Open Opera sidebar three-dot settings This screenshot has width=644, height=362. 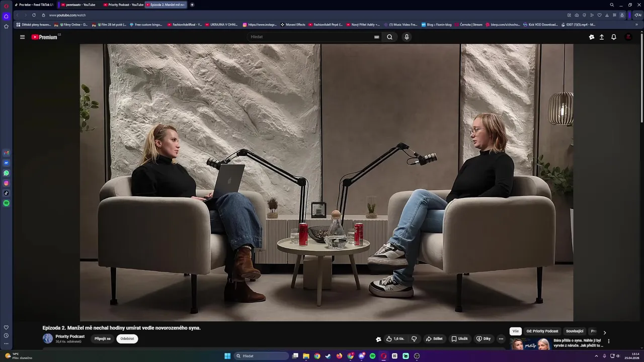6,344
